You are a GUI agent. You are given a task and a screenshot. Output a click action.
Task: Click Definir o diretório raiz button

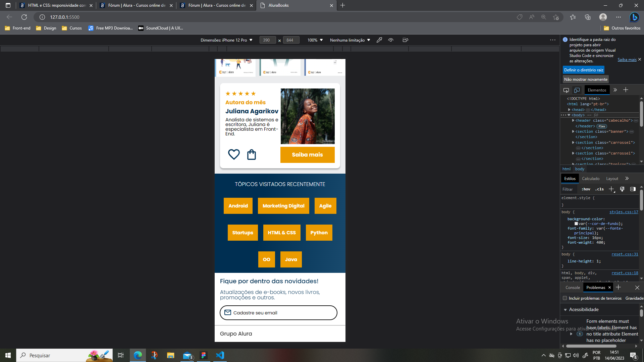click(584, 70)
